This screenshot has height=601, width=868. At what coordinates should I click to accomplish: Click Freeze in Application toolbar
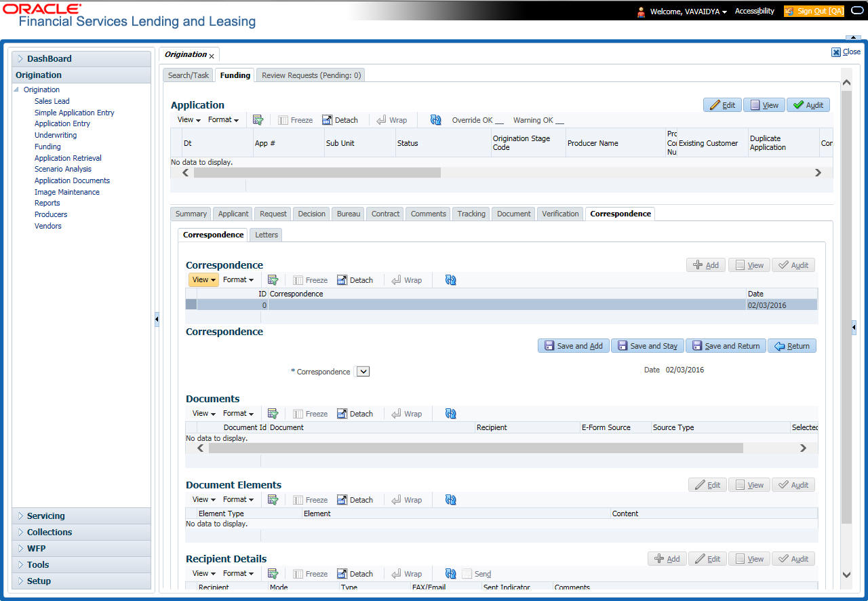(x=295, y=120)
